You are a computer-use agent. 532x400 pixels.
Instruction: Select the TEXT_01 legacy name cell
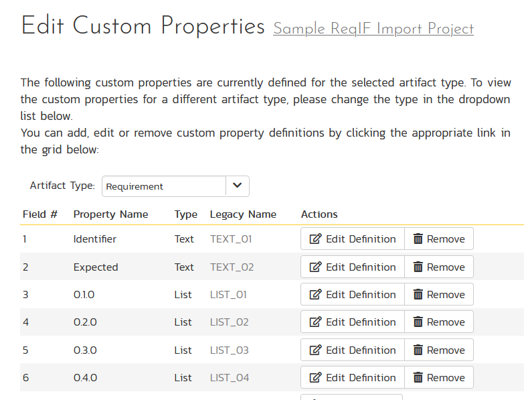[231, 239]
